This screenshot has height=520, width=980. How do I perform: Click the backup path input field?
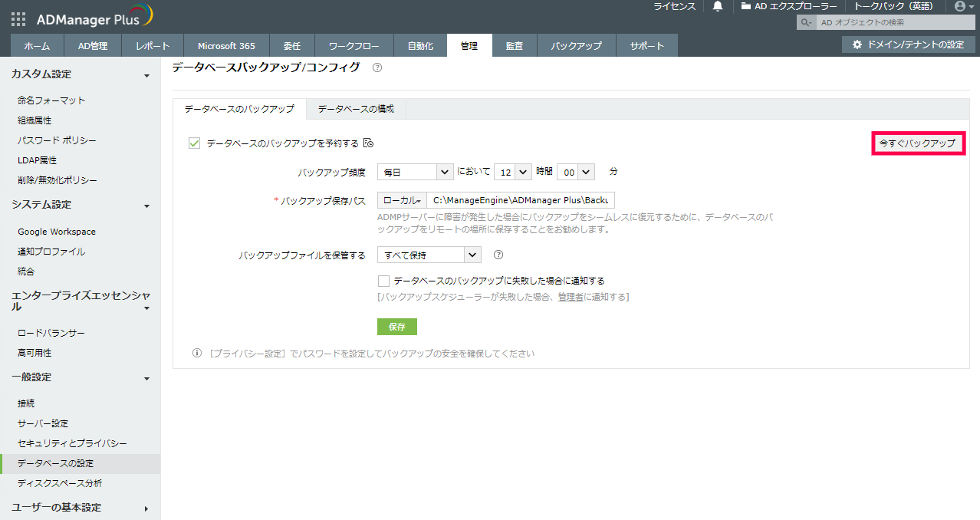click(x=521, y=201)
